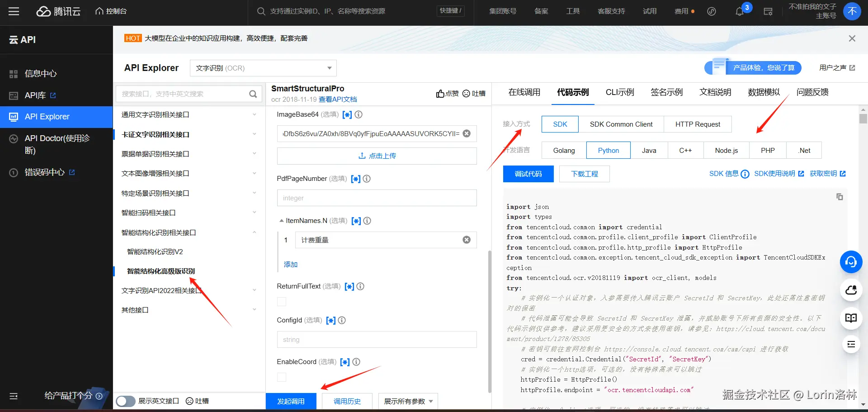868x412 pixels.
Task: Switch to the 数据模拟 tab
Action: (764, 92)
